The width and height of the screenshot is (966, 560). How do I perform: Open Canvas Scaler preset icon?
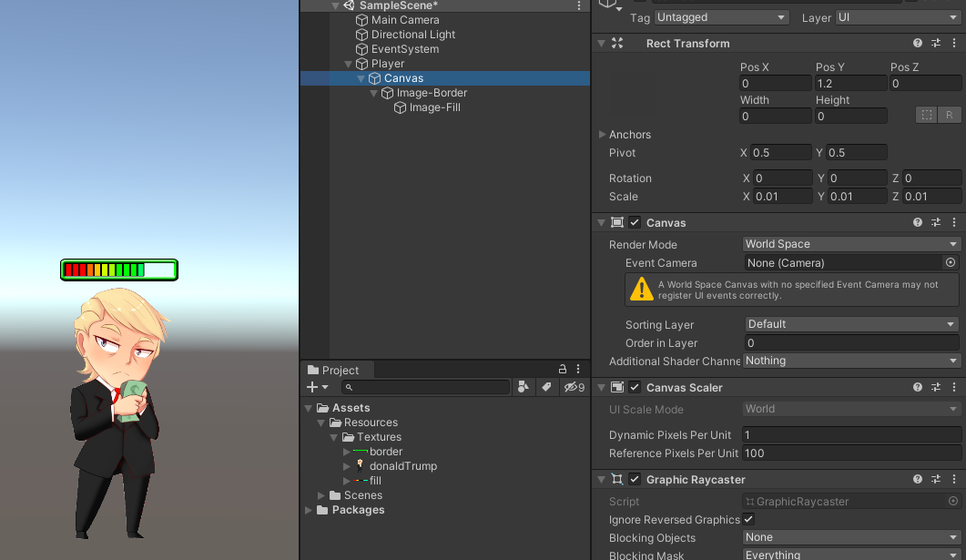tap(936, 387)
